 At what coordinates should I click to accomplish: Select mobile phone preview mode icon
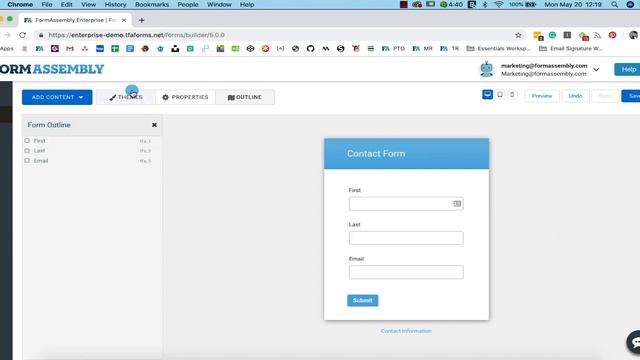[512, 95]
